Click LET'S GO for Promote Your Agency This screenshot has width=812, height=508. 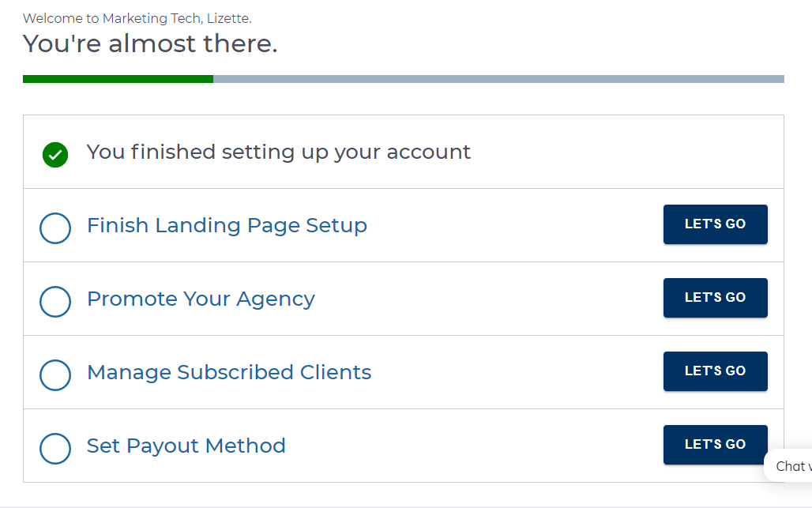(x=715, y=298)
